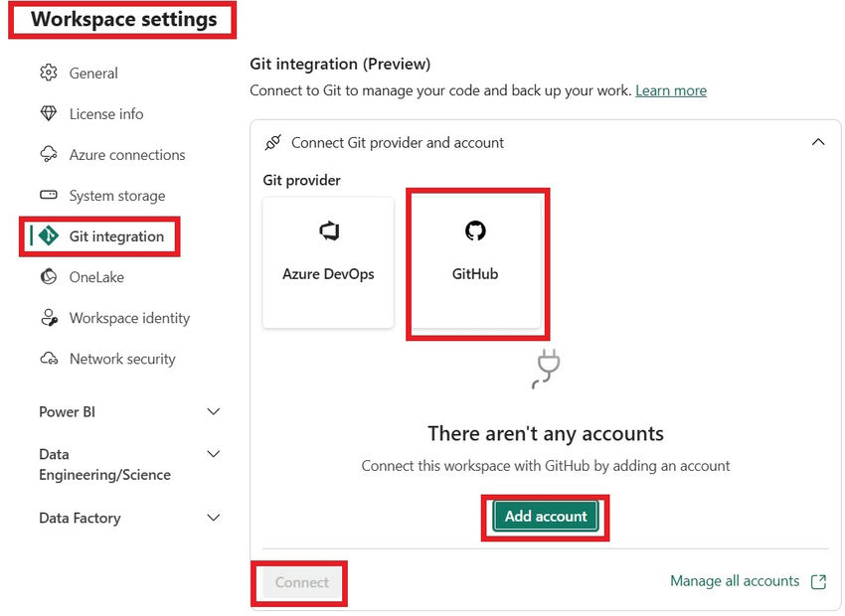845x616 pixels.
Task: Expand the Data Factory section
Action: click(x=213, y=518)
